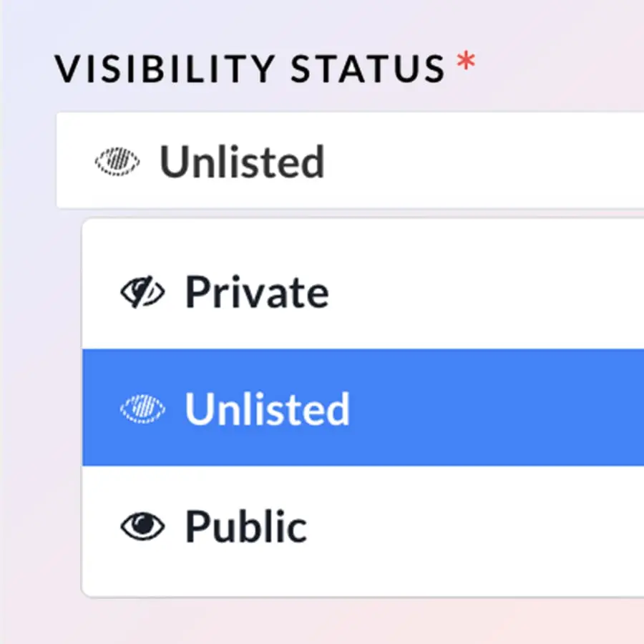This screenshot has width=644, height=644.
Task: Click the word STATUS in the label
Action: 369,69
